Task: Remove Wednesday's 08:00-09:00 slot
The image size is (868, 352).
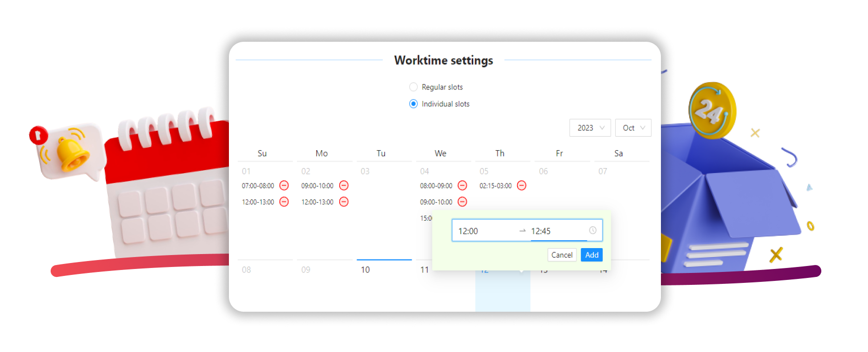Action: tap(462, 185)
